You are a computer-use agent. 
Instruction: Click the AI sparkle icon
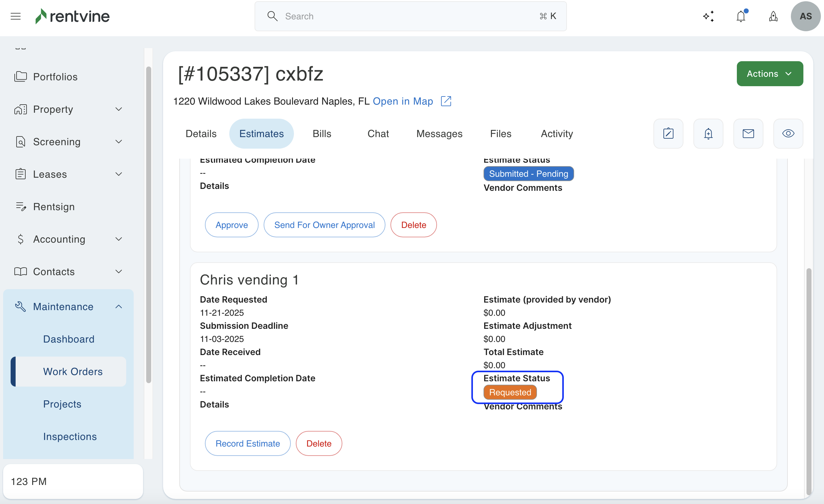708,16
